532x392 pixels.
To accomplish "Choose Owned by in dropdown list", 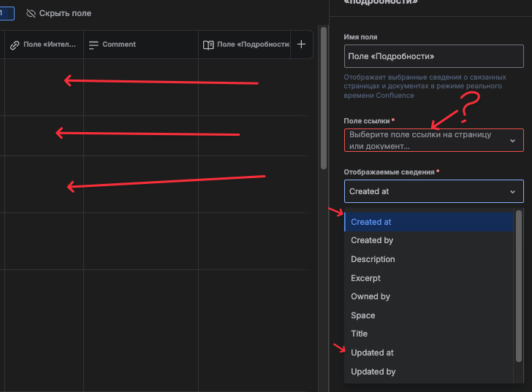I will pos(429,296).
